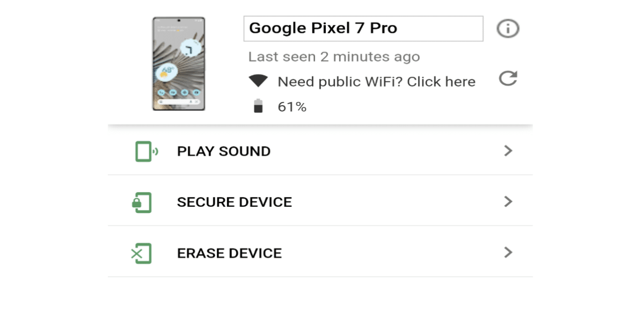644x312 pixels.
Task: Expand Play Sound using its chevron
Action: [x=508, y=151]
